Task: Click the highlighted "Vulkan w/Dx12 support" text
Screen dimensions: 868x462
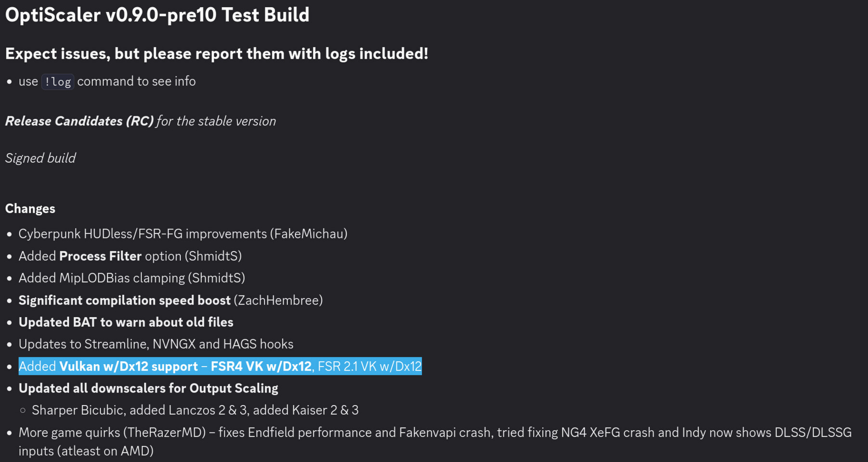Action: (x=129, y=366)
